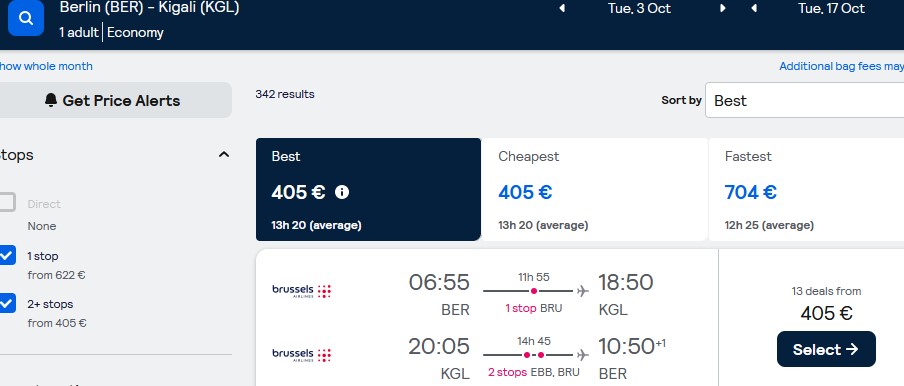
Task: Switch to the Fastest tab
Action: [806, 190]
